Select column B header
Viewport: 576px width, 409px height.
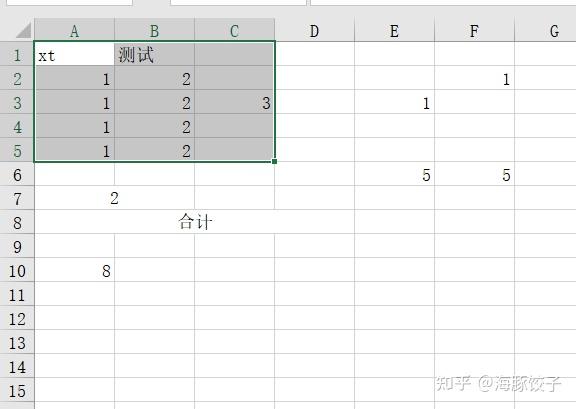click(155, 30)
